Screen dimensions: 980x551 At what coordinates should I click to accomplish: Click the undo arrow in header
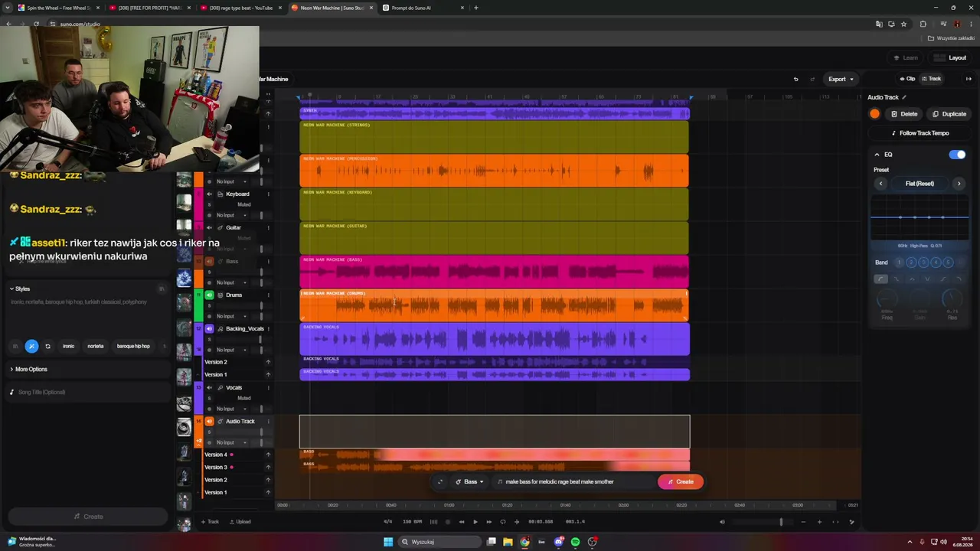pyautogui.click(x=795, y=79)
